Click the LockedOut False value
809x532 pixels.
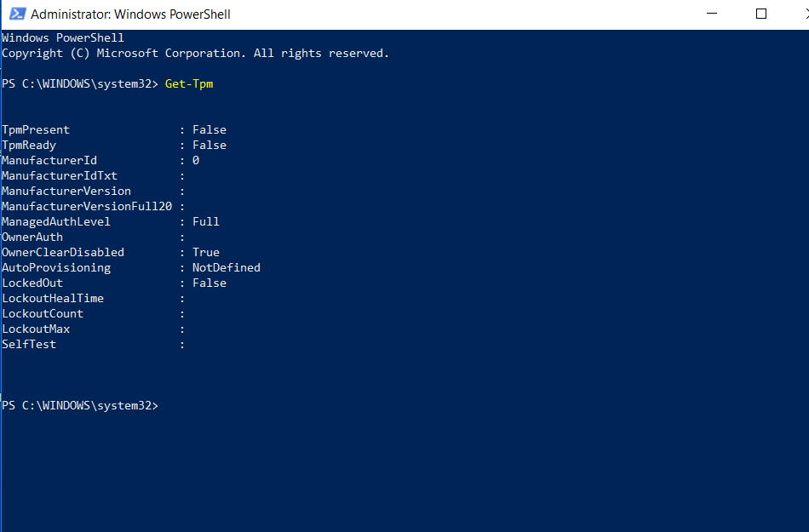click(209, 283)
